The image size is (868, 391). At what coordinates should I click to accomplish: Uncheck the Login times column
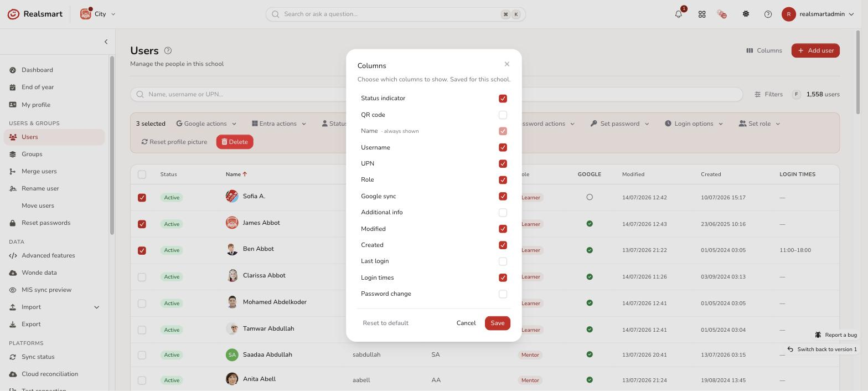click(503, 277)
